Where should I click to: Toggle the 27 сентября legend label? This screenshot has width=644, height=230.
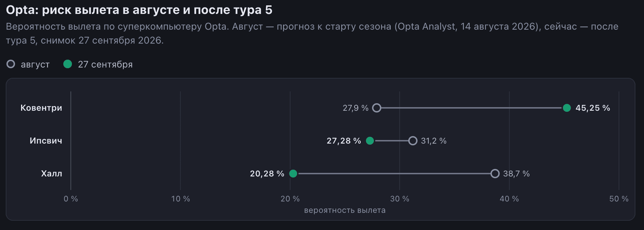point(105,64)
